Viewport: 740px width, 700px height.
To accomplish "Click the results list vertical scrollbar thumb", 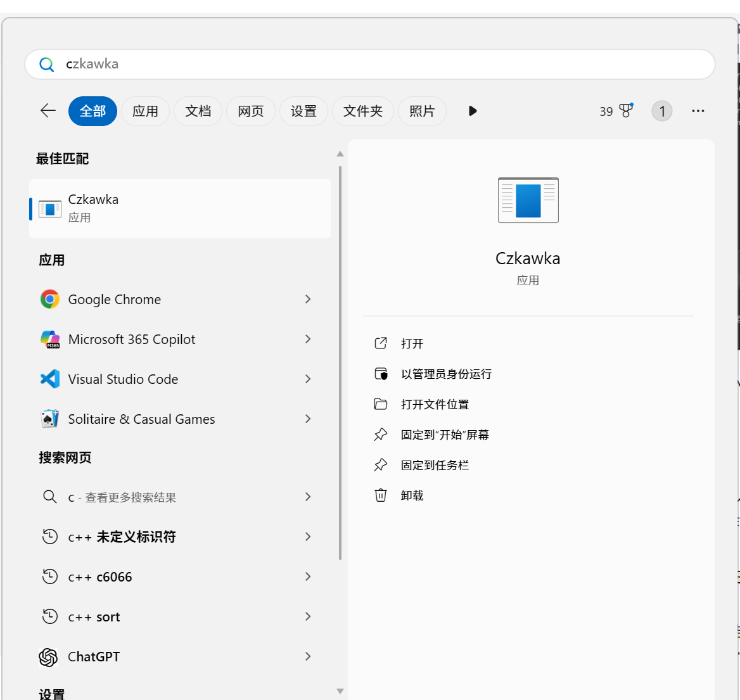I will 340,363.
